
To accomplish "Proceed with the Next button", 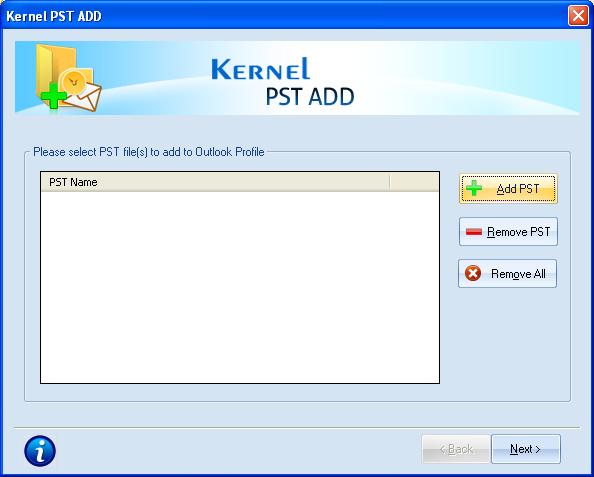I will 526,449.
